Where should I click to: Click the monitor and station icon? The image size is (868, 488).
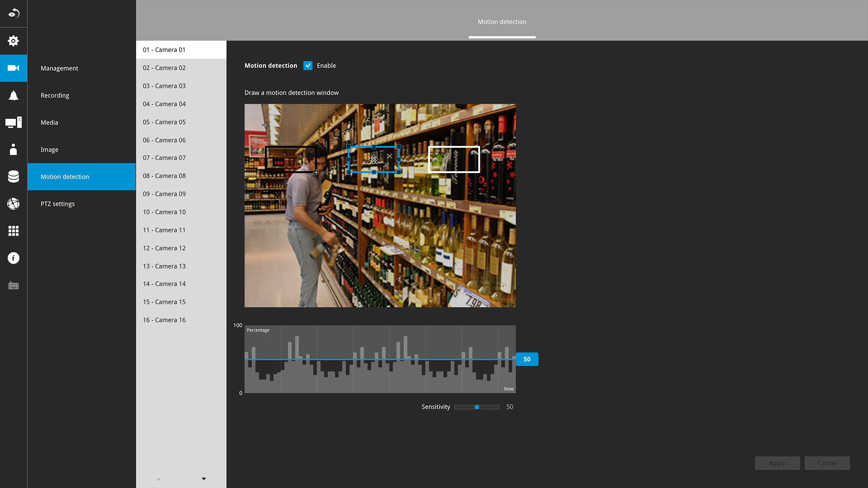pos(14,122)
